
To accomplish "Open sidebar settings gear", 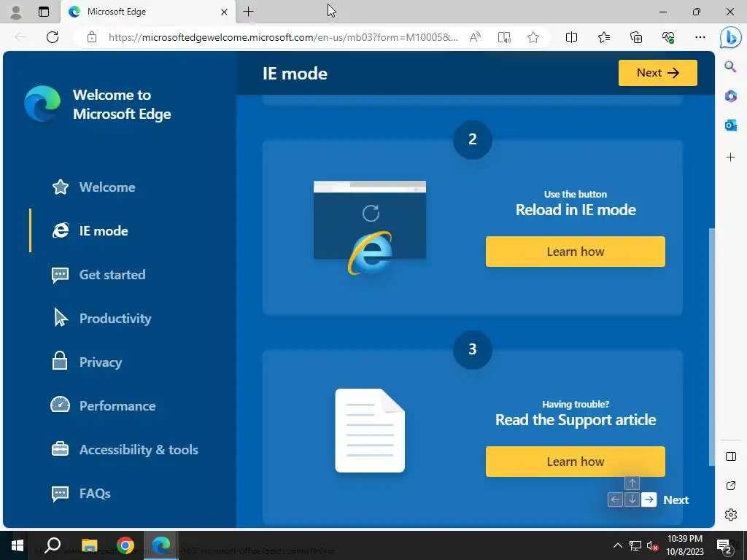I will [731, 515].
